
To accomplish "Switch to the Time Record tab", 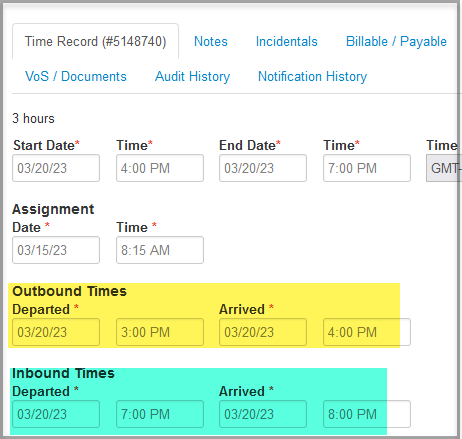I will [95, 41].
